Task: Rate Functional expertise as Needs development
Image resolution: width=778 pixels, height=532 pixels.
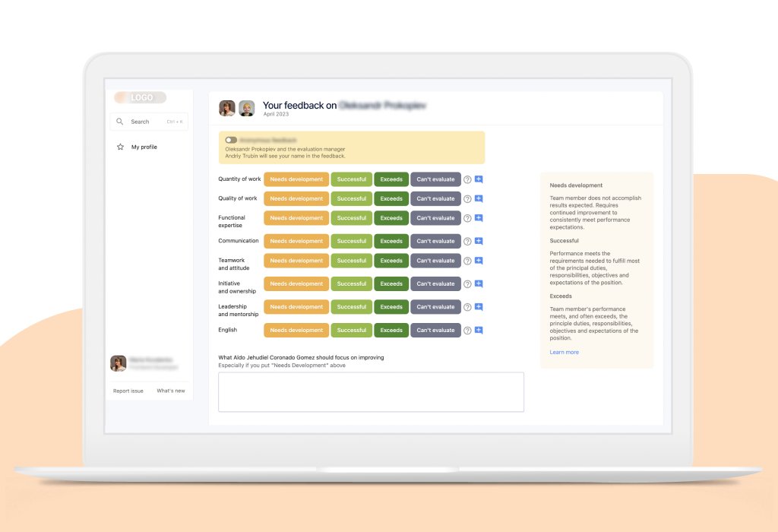Action: (296, 218)
